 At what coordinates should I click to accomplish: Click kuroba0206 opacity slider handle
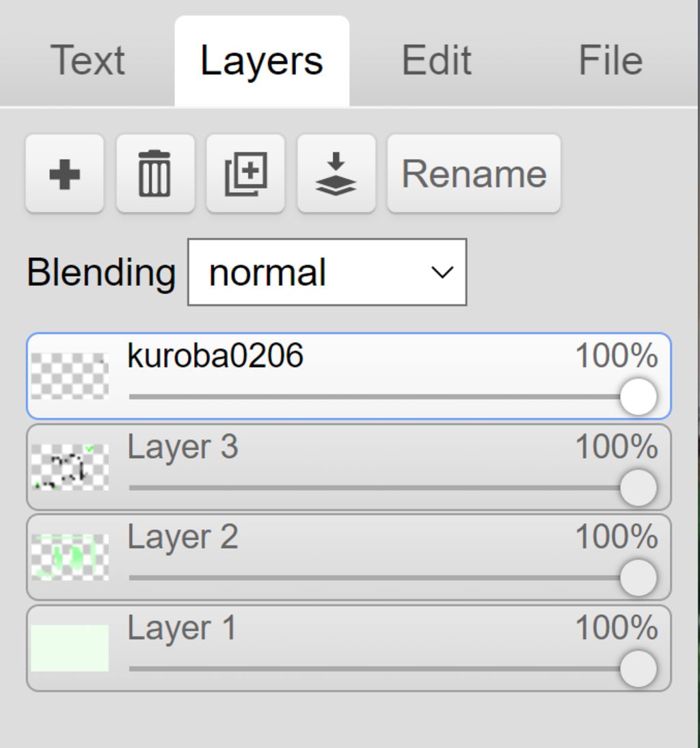click(638, 397)
